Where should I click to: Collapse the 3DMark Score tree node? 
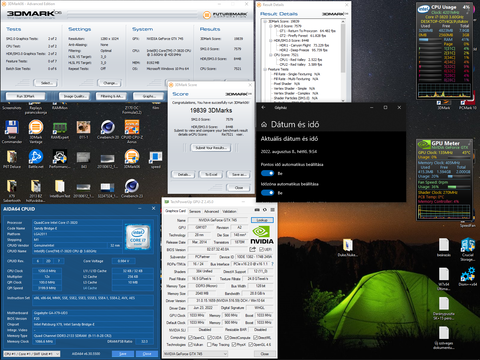point(266,21)
